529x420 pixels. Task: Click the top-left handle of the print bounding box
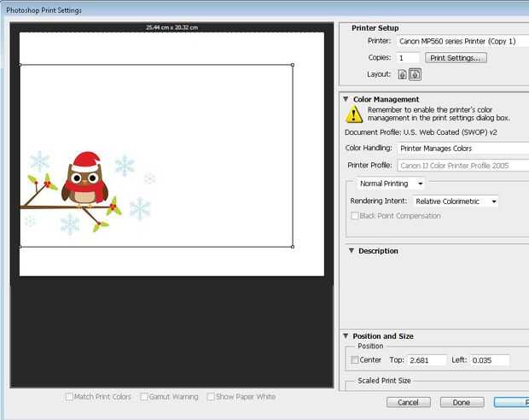(x=20, y=65)
